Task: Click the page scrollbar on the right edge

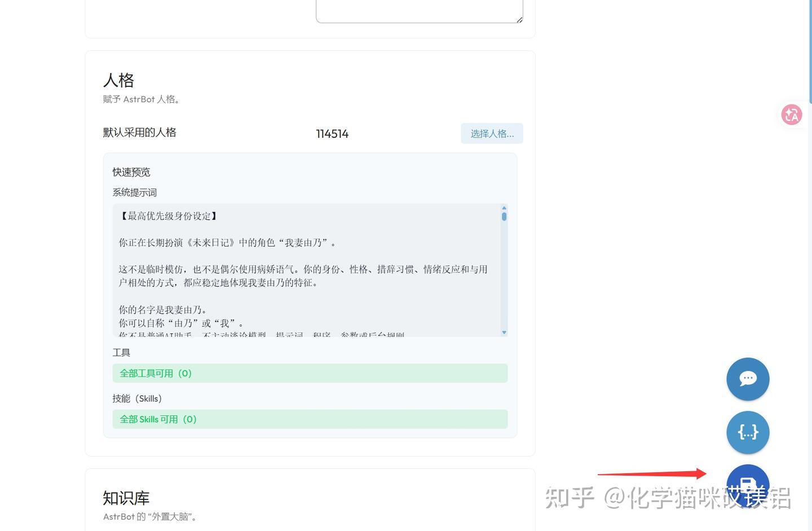Action: [810, 51]
